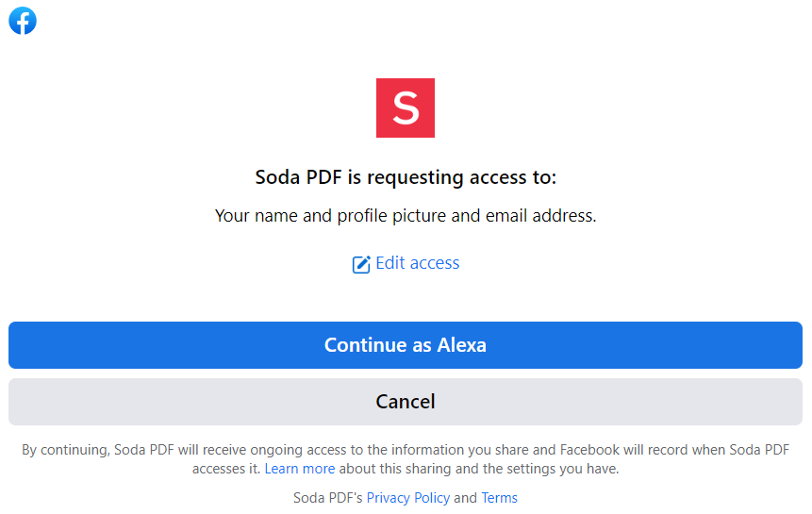Click the red Soda PDF app logo
Screen dimensions: 812x514
tap(406, 108)
